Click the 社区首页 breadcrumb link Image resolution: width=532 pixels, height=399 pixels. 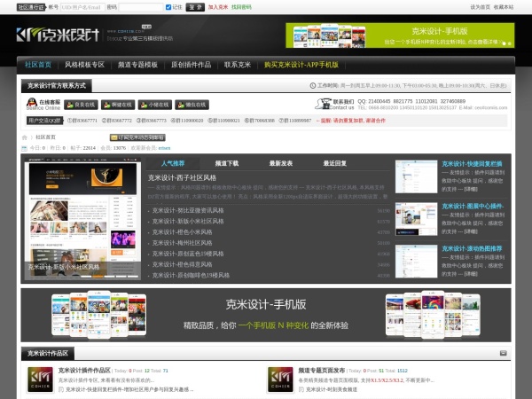(x=45, y=137)
